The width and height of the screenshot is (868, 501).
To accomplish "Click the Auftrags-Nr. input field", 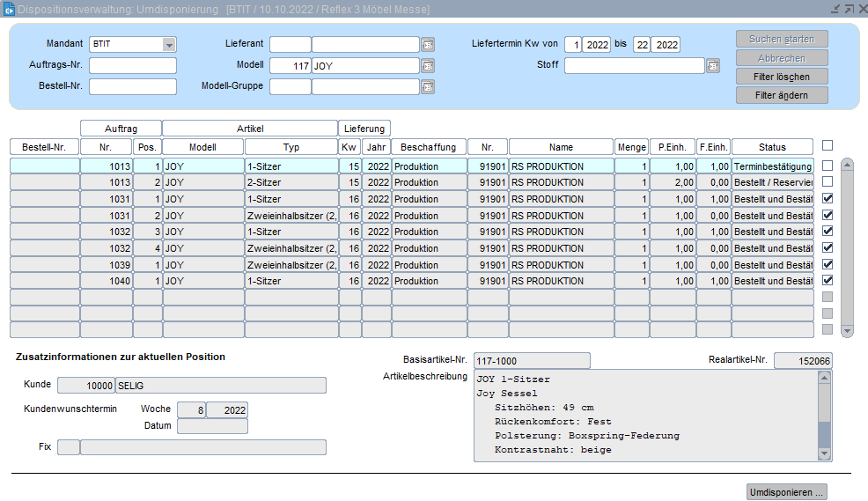I will point(133,66).
